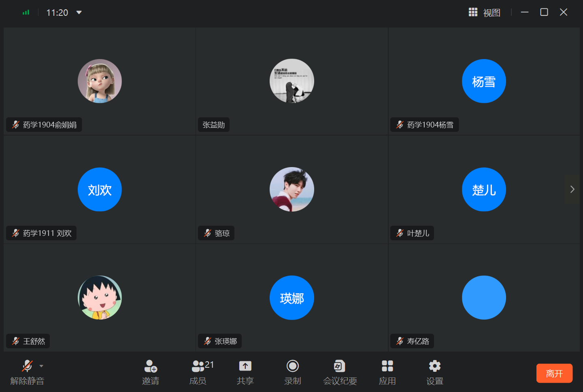583x392 pixels.
Task: Click 王舒然's cartoon avatar
Action: coord(100,298)
